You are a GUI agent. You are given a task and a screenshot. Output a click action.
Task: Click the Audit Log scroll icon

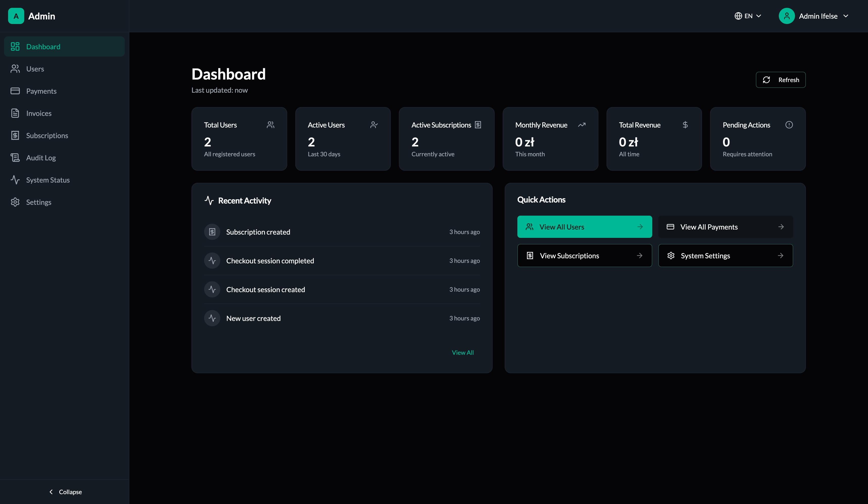15,158
